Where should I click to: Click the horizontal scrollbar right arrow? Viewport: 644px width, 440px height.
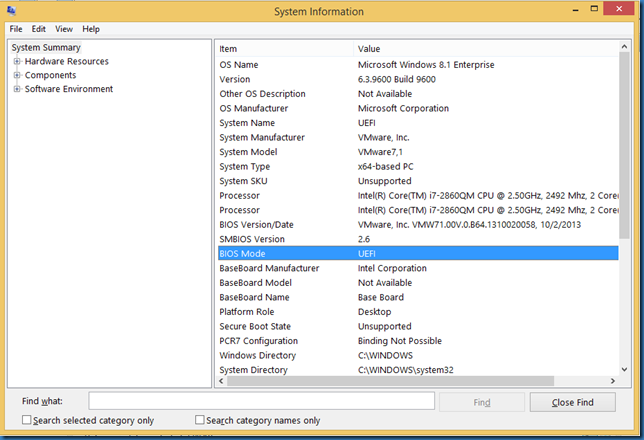point(613,381)
